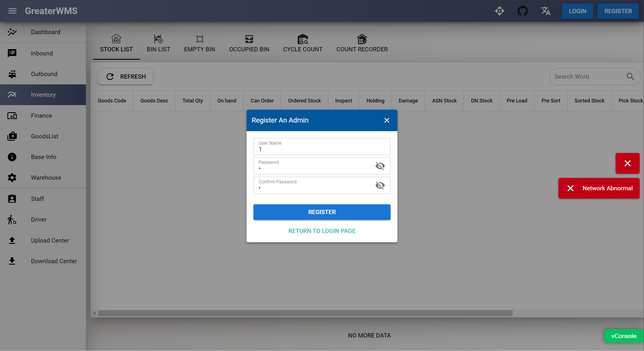This screenshot has height=351, width=644.
Task: Switch to the OCCUPIED BIN tab
Action: [249, 44]
